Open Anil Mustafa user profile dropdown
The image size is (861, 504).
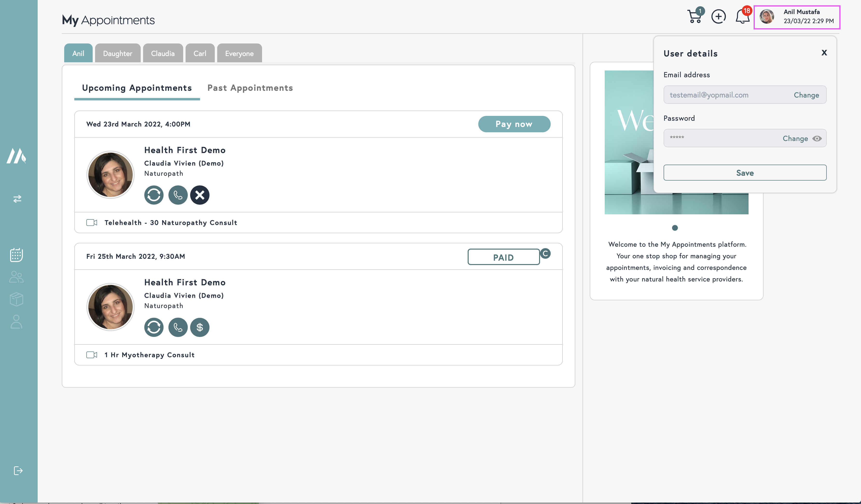point(796,17)
